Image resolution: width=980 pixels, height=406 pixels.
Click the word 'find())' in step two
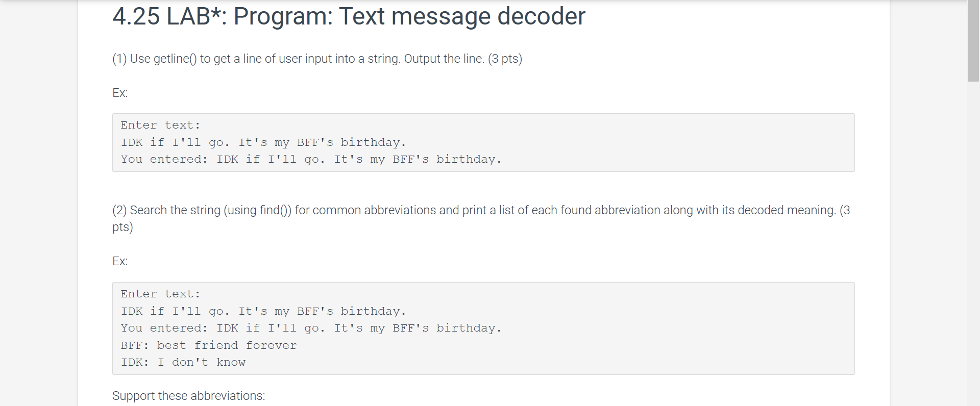(x=275, y=210)
